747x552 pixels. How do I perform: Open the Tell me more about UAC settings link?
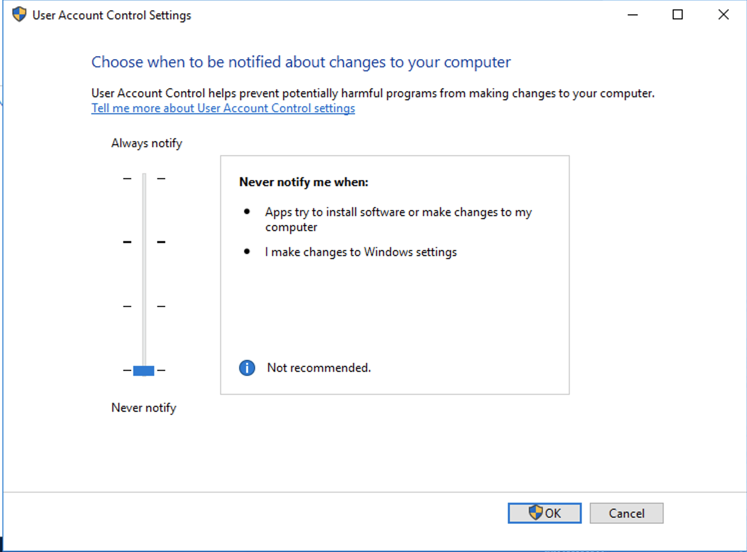point(223,108)
